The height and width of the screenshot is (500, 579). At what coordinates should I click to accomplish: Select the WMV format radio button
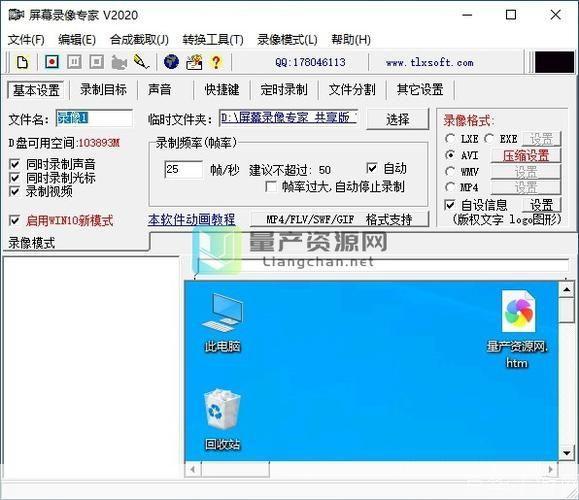pos(450,171)
